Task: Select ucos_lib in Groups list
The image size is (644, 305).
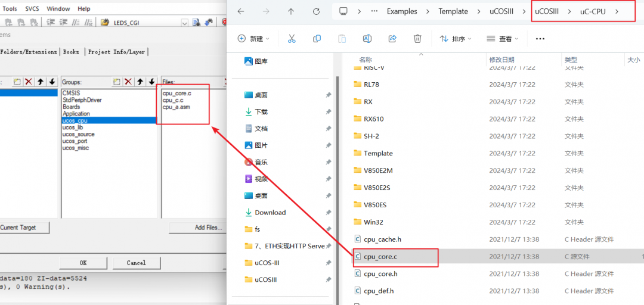Action: pos(73,127)
